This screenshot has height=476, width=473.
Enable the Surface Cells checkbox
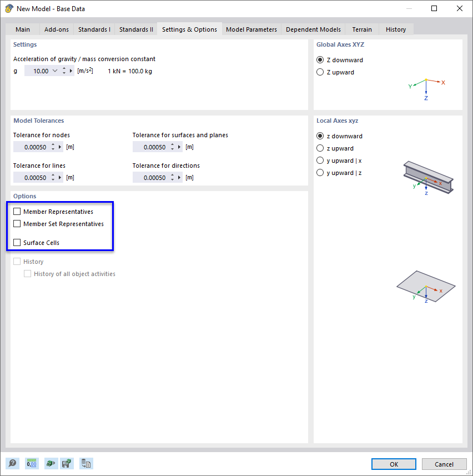click(x=17, y=243)
